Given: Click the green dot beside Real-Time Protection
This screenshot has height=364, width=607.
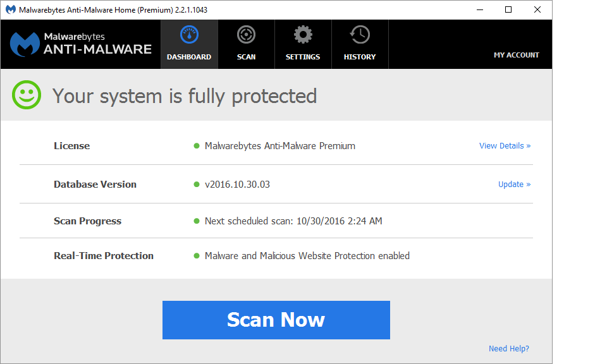Looking at the screenshot, I should pyautogui.click(x=196, y=256).
